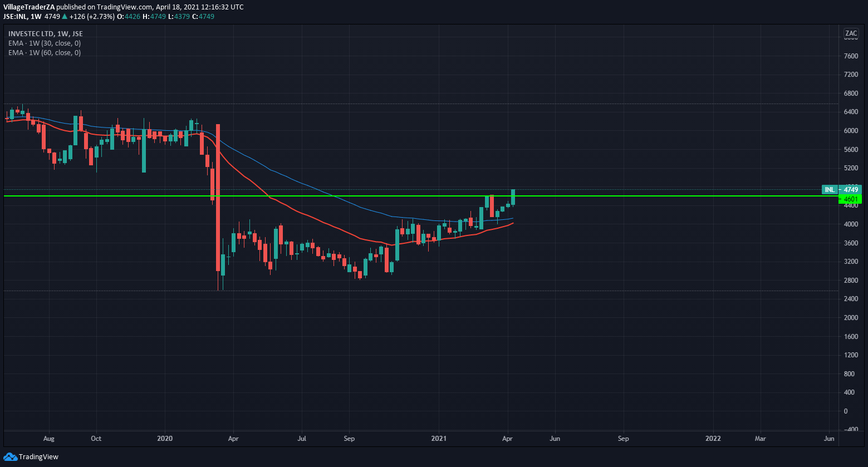Viewport: 868px width, 467px height.
Task: Click the 2000 level on price axis
Action: [x=850, y=318]
